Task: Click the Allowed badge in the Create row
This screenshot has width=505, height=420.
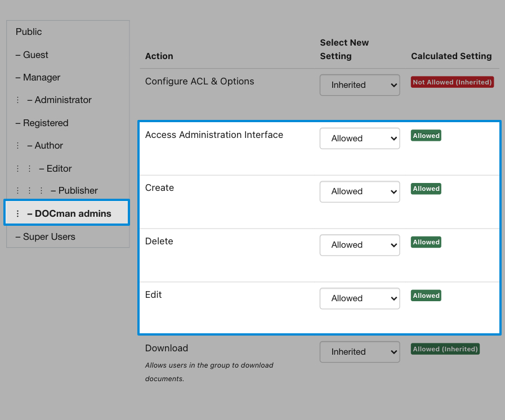Action: (426, 189)
